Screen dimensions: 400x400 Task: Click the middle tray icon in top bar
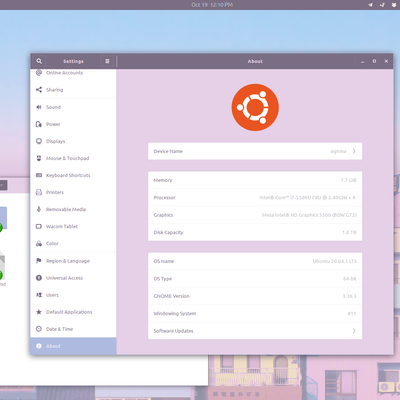click(x=382, y=5)
